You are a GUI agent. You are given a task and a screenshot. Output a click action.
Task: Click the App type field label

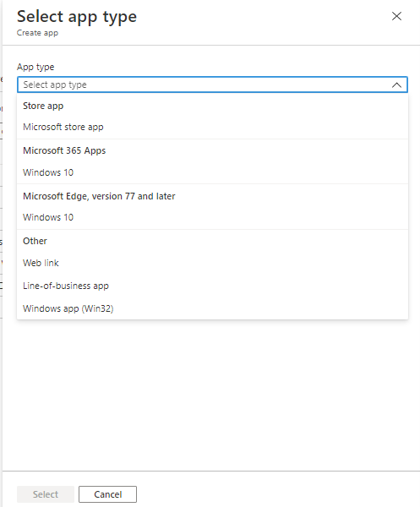35,67
